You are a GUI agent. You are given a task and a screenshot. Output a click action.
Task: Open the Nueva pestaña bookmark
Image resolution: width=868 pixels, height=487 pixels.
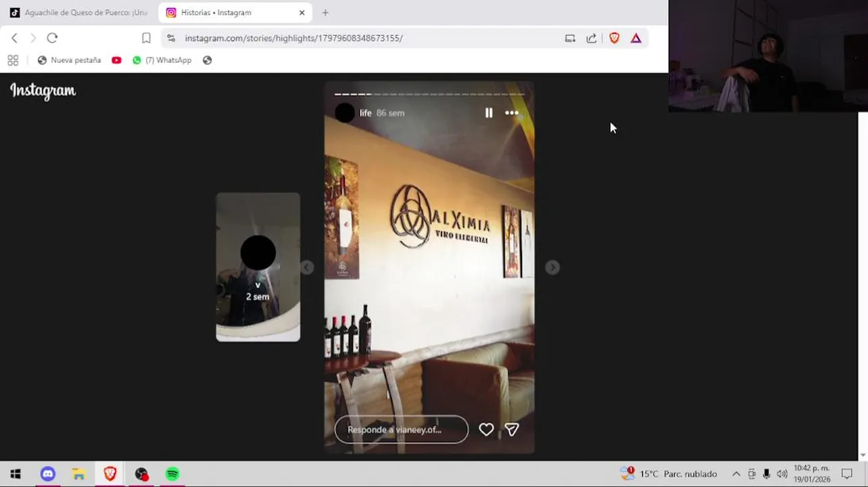click(x=69, y=60)
